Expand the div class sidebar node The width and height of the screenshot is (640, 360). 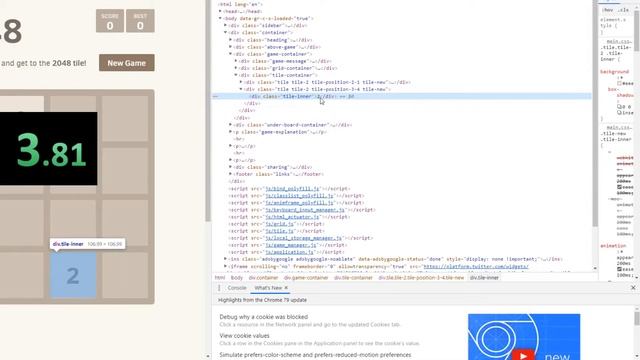pyautogui.click(x=225, y=25)
